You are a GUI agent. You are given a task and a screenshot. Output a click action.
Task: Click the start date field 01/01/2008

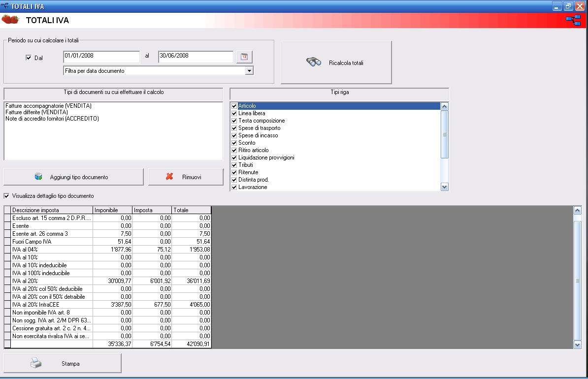(x=101, y=57)
